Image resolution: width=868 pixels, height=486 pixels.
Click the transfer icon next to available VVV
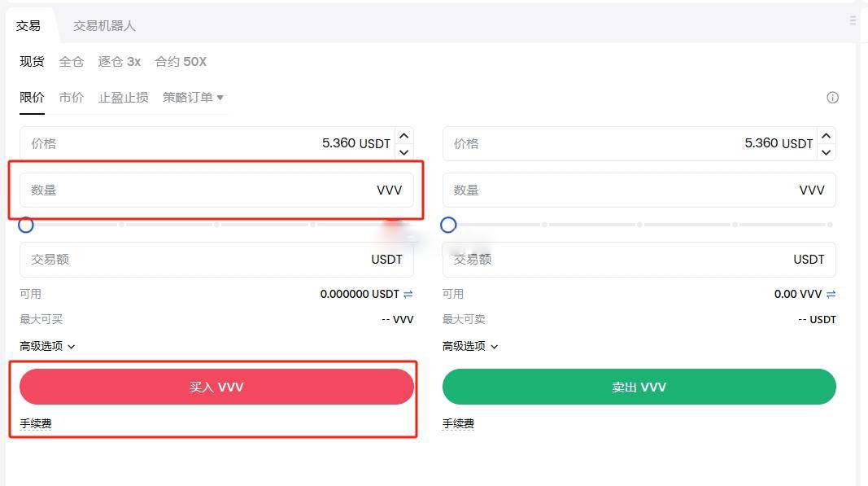pyautogui.click(x=831, y=294)
